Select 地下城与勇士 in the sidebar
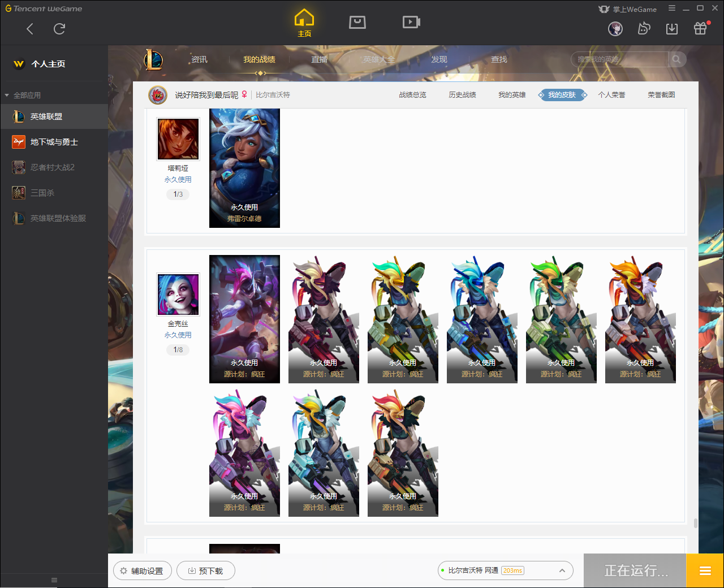 54,142
